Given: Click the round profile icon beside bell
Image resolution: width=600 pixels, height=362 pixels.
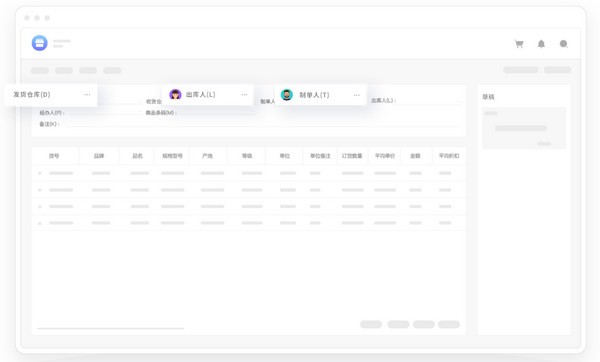Looking at the screenshot, I should (x=564, y=44).
